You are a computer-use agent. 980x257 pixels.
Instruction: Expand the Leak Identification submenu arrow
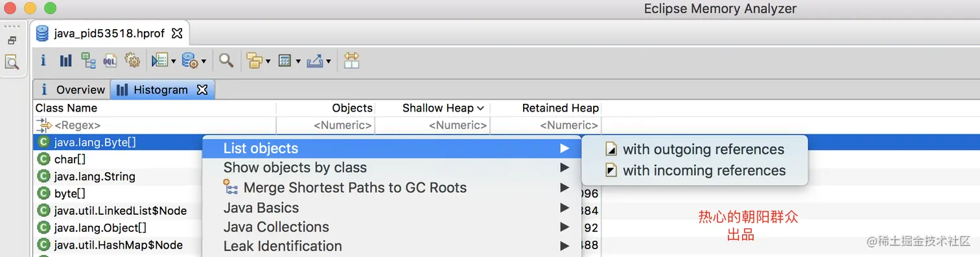coord(565,247)
